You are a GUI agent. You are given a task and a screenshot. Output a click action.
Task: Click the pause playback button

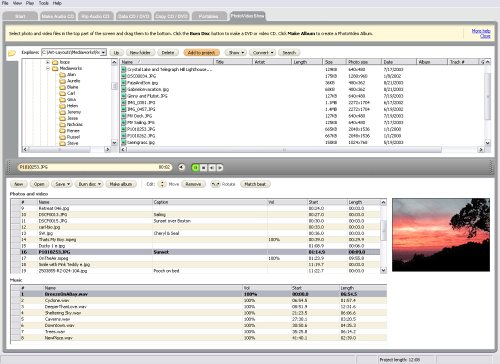195,167
